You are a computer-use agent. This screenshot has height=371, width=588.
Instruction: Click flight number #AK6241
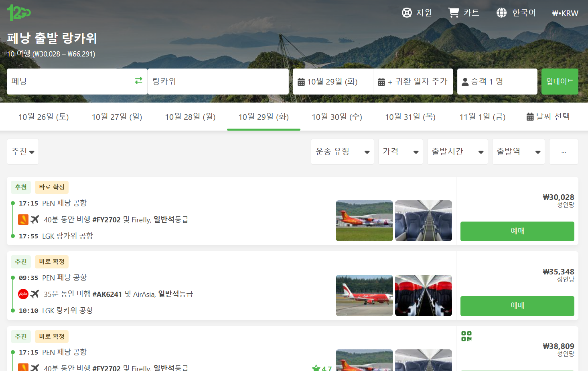pyautogui.click(x=107, y=294)
